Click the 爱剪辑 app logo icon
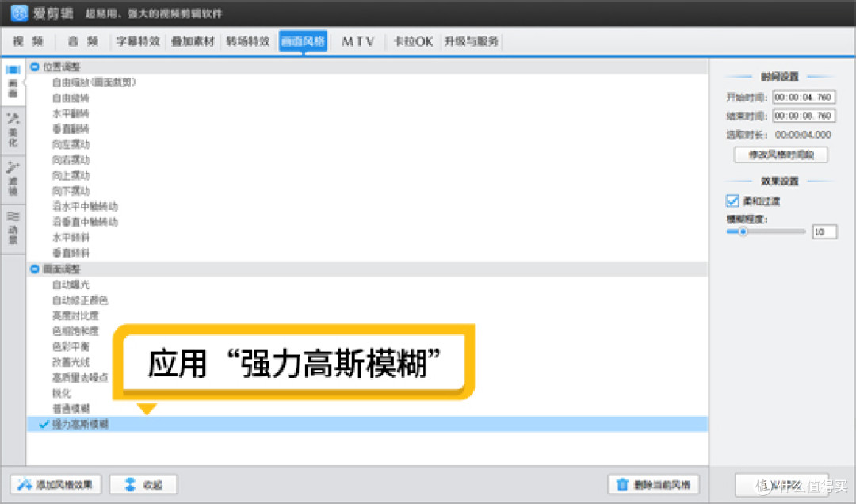This screenshot has height=504, width=856. 19,13
